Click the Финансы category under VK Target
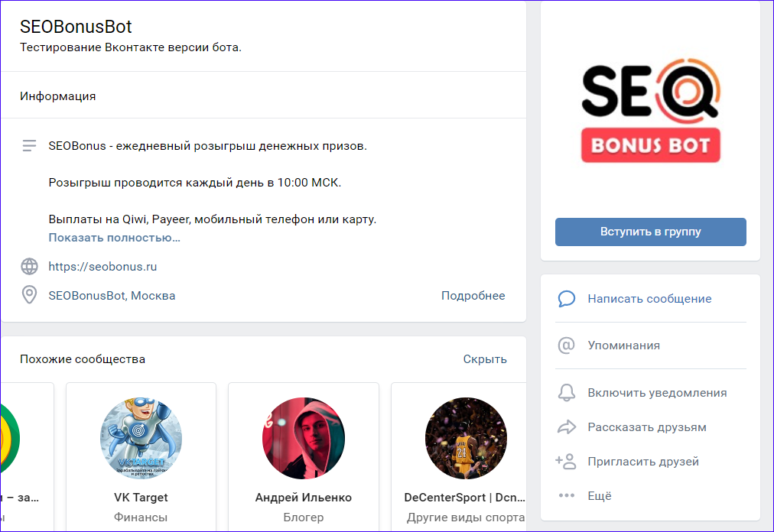Screen dimensions: 774x532 141,517
